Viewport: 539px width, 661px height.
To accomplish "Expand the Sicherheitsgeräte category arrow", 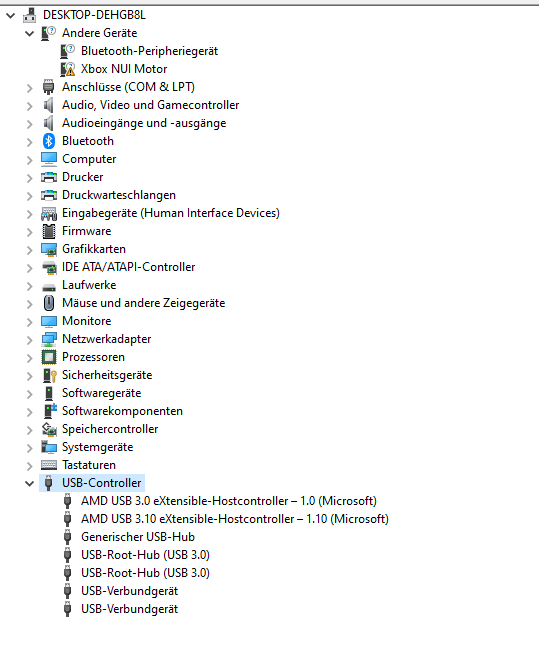I will click(29, 376).
